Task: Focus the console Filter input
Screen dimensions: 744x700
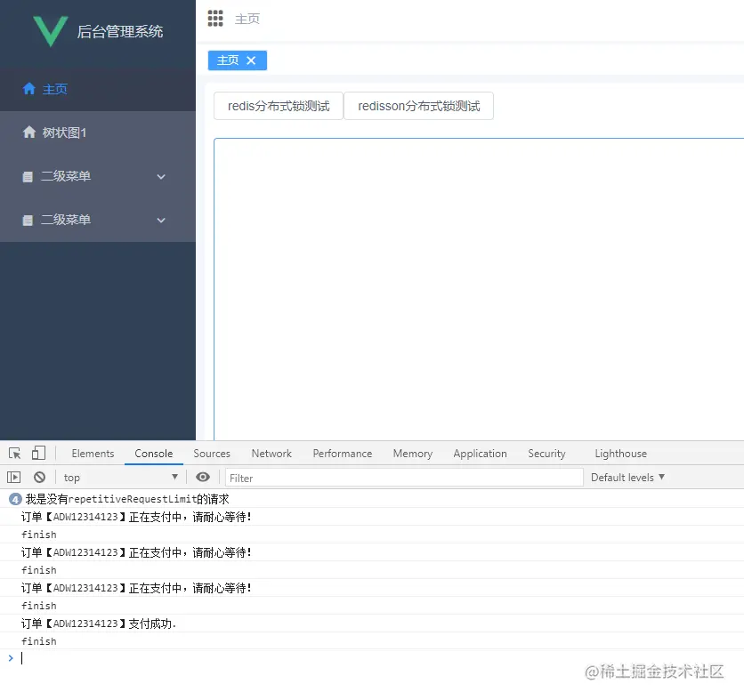Action: (404, 478)
